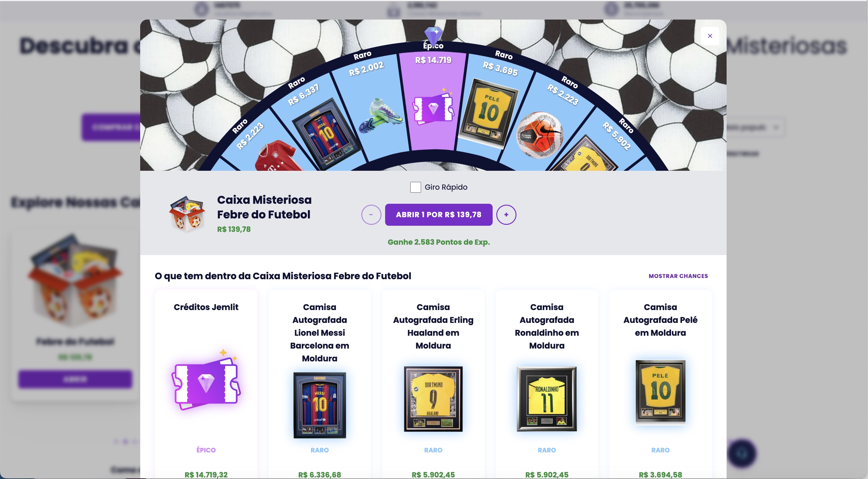Open the Erling Haaland jersey card
The width and height of the screenshot is (868, 479).
pos(433,384)
